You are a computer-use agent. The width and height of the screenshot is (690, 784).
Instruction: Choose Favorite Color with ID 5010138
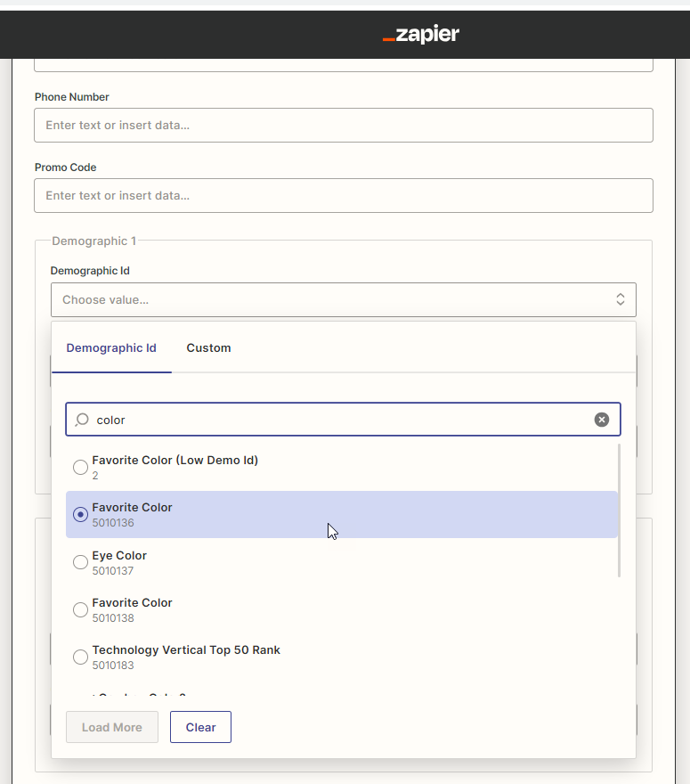(x=80, y=610)
